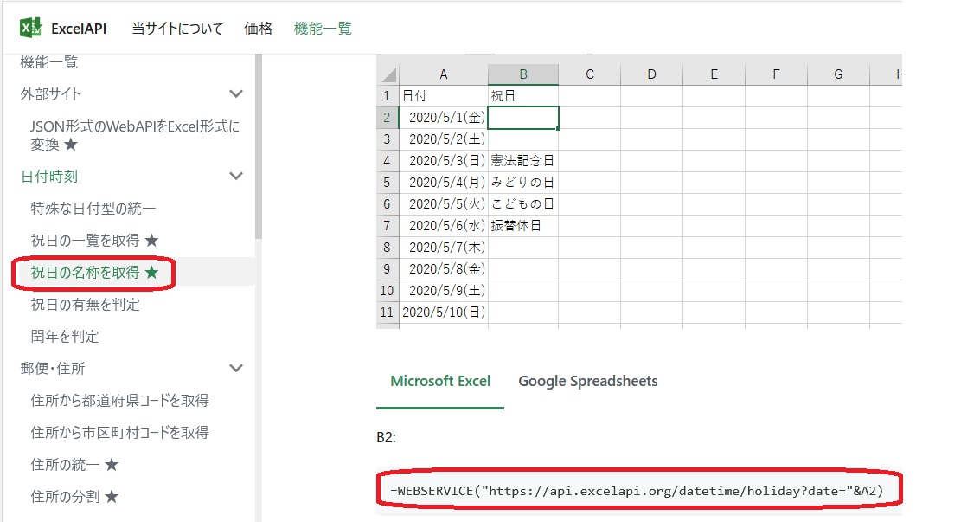This screenshot has width=980, height=522.
Task: Open the 当サイトについて menu item
Action: click(x=177, y=29)
